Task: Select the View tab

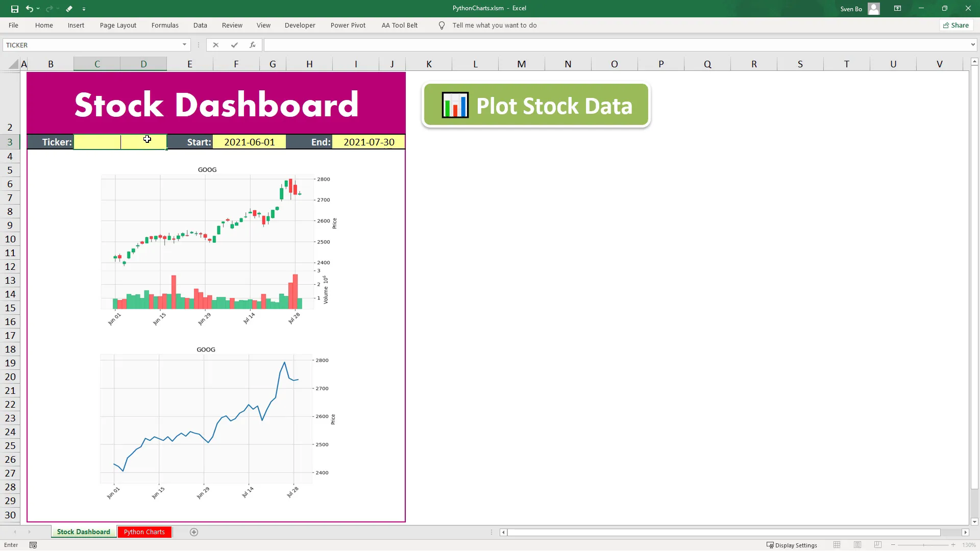Action: click(x=263, y=25)
